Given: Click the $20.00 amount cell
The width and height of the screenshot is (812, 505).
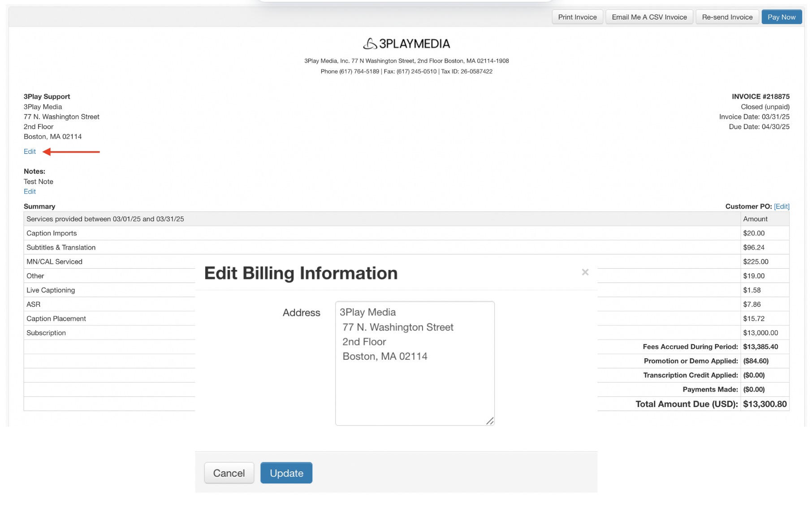Looking at the screenshot, I should click(754, 233).
